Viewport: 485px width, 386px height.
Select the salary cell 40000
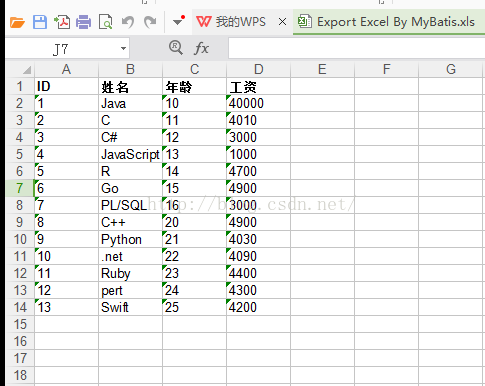pyautogui.click(x=258, y=103)
